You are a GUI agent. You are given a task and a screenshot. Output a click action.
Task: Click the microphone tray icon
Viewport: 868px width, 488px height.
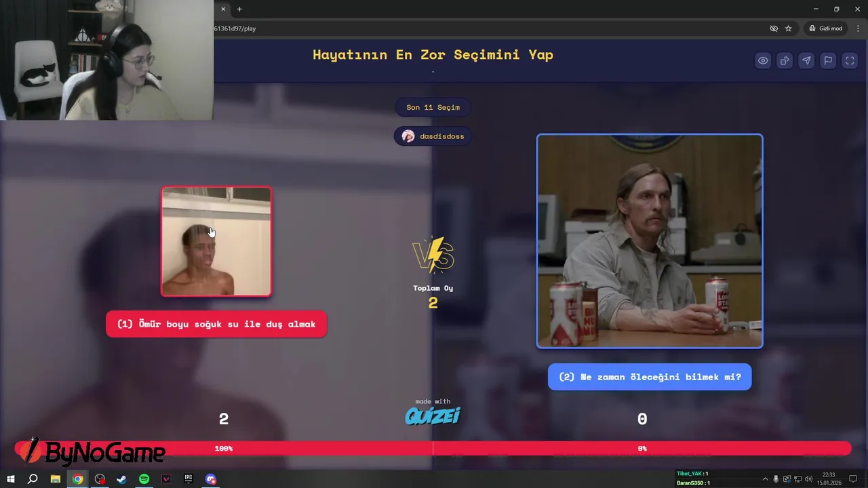776,479
